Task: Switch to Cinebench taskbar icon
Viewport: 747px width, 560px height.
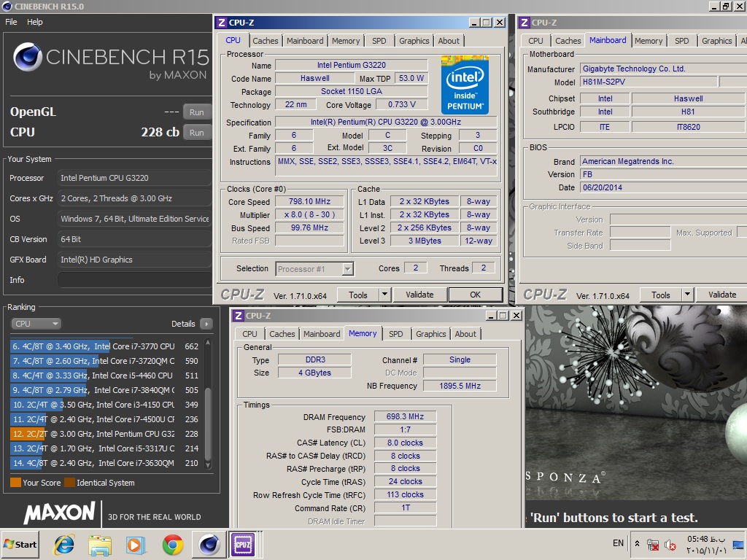Action: coord(209,544)
